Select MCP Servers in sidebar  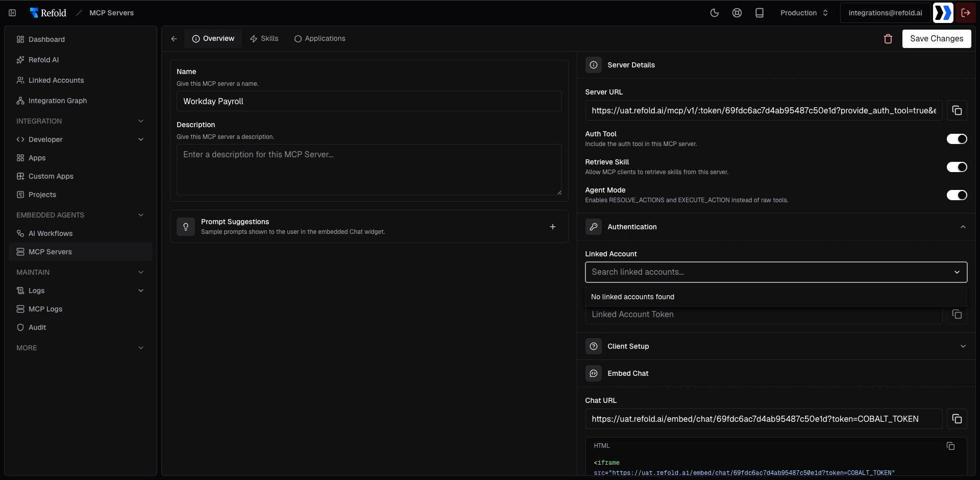(81, 252)
